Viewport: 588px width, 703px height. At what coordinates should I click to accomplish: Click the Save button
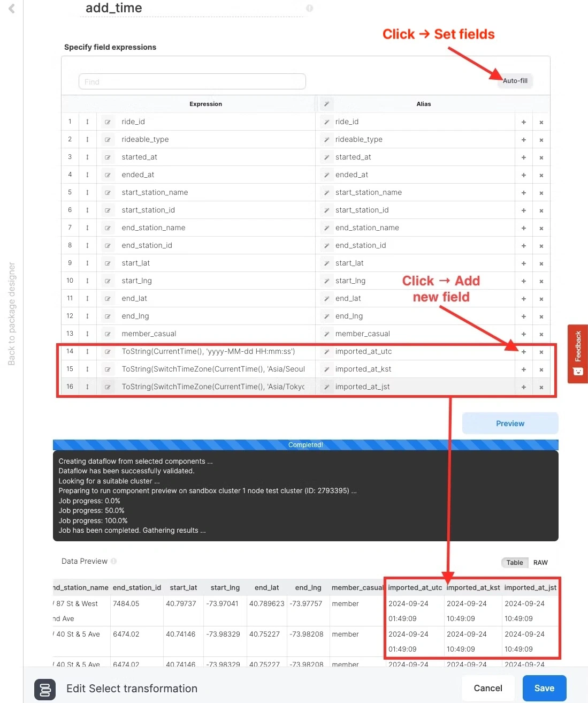[544, 688]
